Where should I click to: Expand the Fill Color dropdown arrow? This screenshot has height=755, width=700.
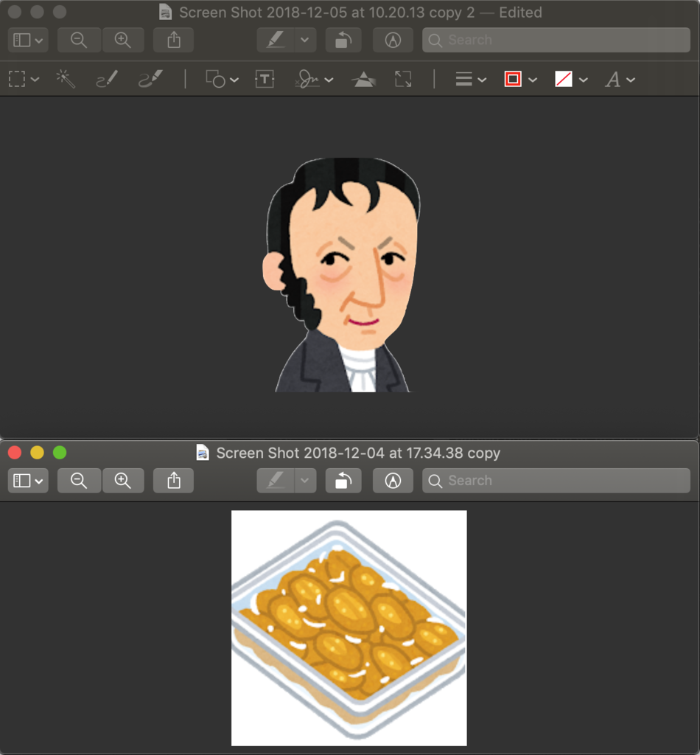point(583,80)
